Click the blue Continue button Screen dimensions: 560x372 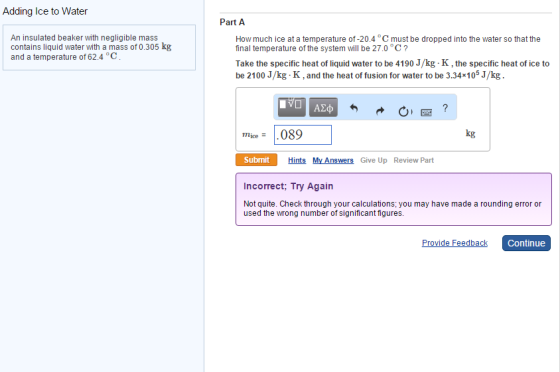[x=526, y=243]
